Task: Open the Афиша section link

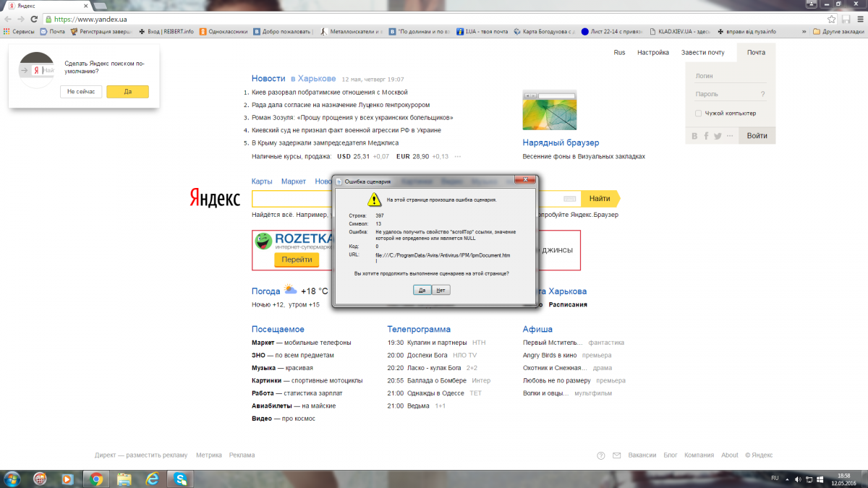Action: point(537,329)
